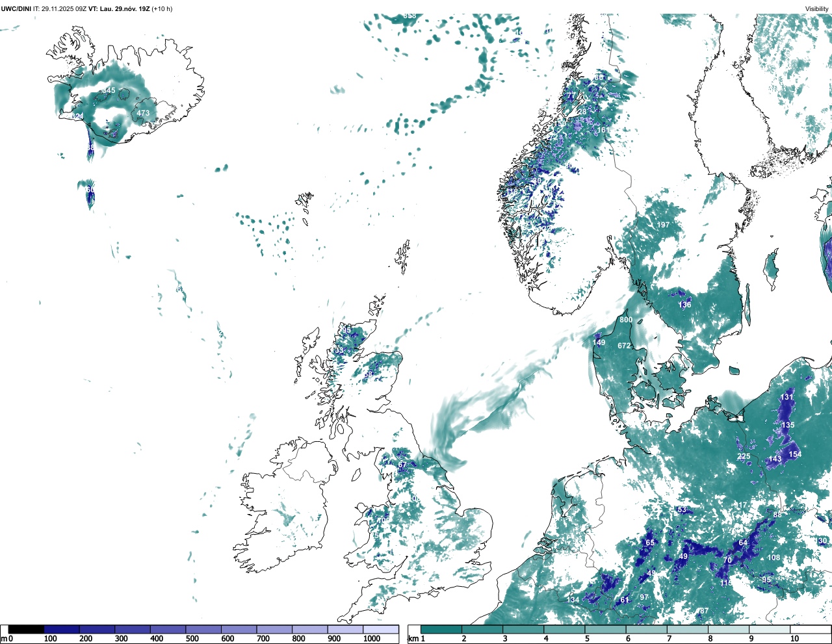Click the 108 visibility value label

pyautogui.click(x=773, y=558)
